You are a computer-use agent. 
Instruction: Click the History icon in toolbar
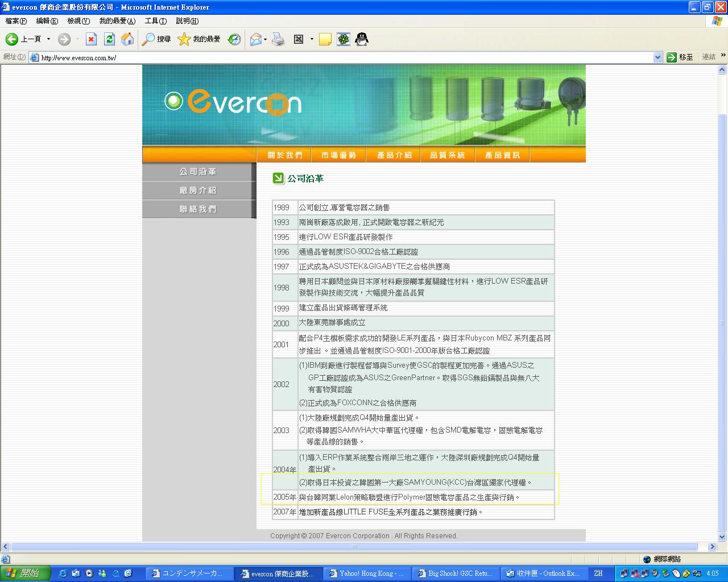[x=234, y=39]
